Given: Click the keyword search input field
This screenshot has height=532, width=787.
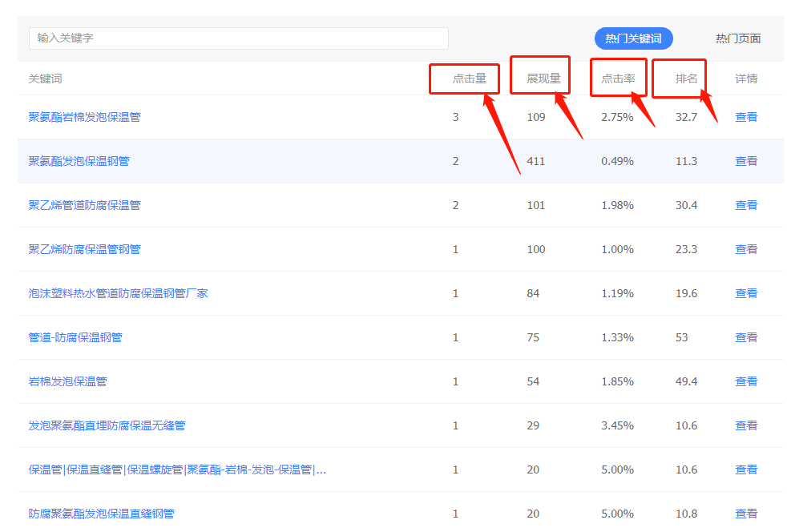Looking at the screenshot, I should tap(238, 38).
